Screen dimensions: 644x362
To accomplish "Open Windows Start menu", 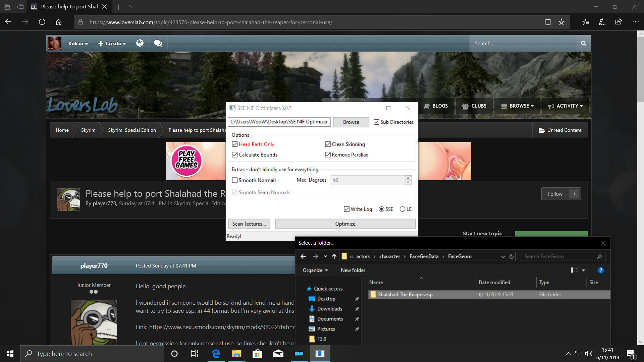I will pos(10,354).
